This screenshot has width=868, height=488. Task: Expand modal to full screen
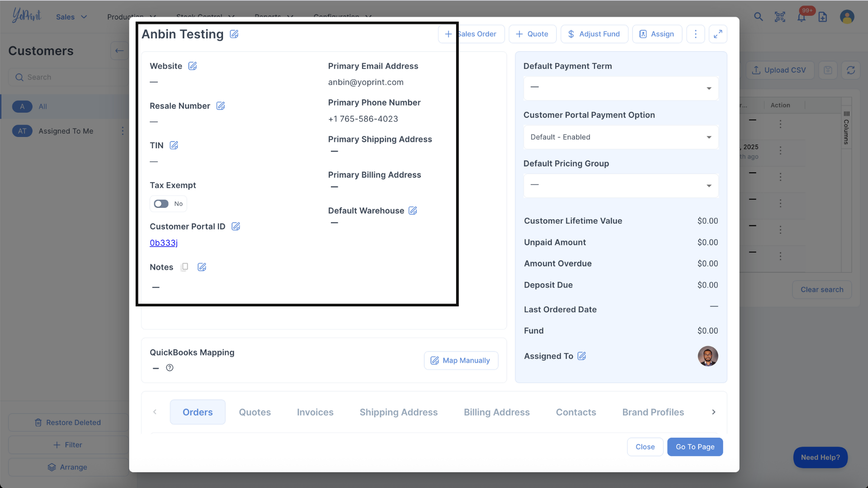click(718, 34)
